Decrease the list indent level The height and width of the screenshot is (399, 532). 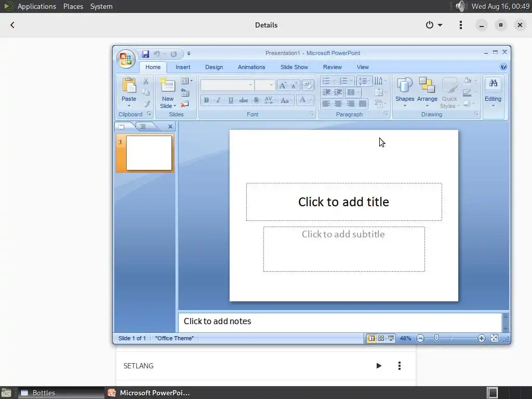coord(326,92)
